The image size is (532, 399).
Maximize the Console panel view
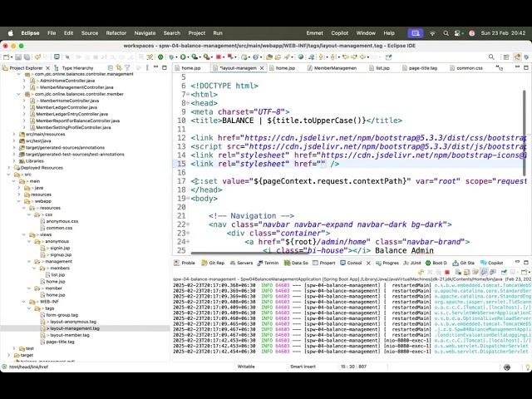click(x=526, y=263)
